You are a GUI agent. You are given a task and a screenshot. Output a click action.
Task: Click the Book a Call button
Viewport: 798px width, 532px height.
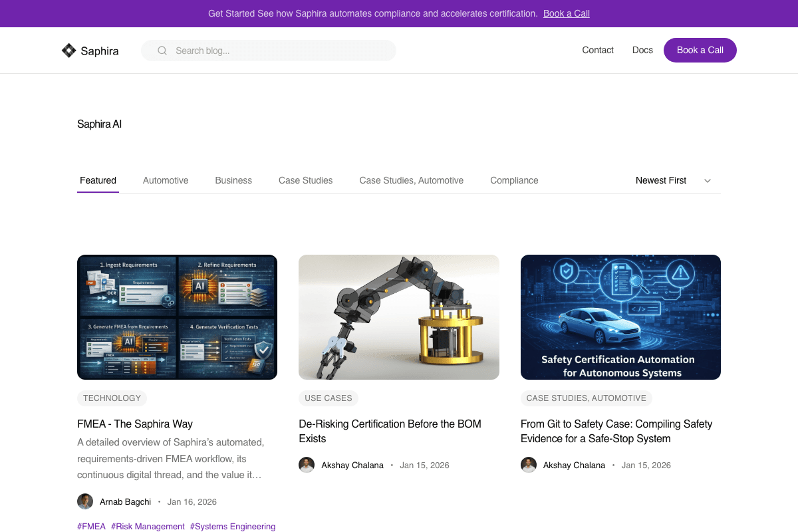click(x=700, y=50)
